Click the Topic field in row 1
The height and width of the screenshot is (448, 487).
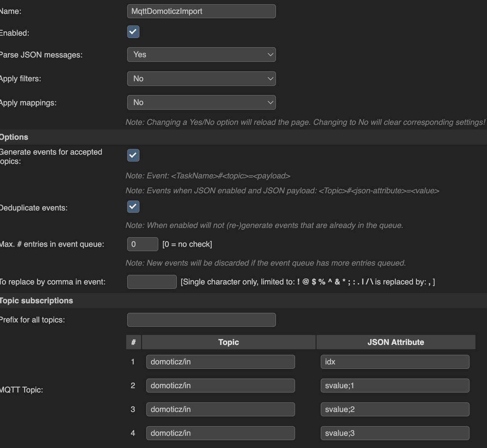pyautogui.click(x=220, y=362)
